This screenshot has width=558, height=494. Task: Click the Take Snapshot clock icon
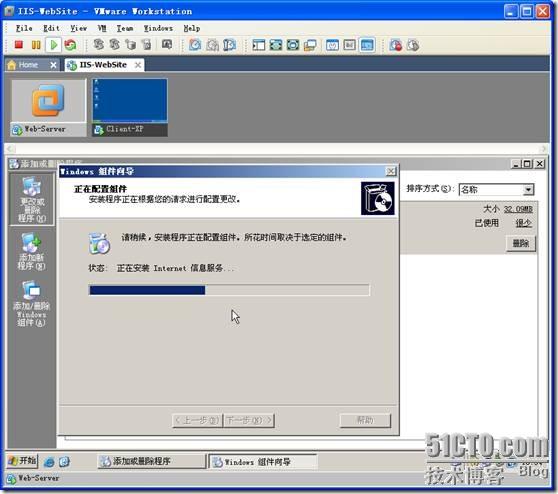[x=195, y=45]
